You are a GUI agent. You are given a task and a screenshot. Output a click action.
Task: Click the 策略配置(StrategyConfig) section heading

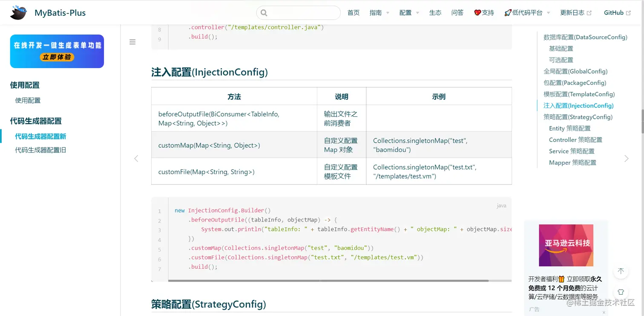tap(209, 304)
